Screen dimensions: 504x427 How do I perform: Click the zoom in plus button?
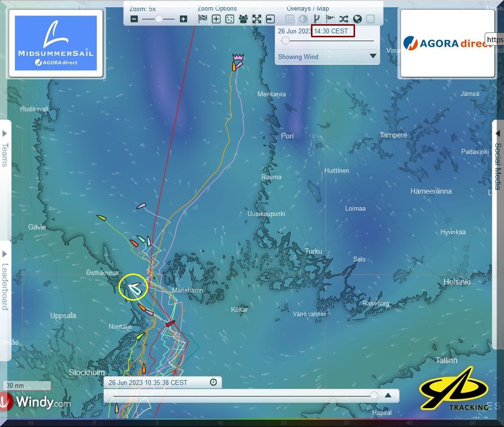tap(183, 19)
